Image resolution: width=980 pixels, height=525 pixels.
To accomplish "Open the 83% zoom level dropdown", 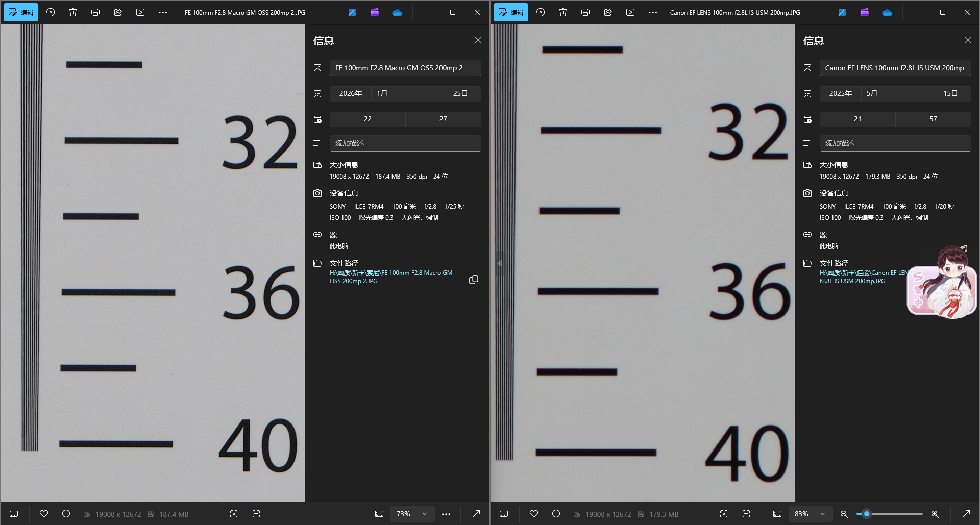I will tap(811, 514).
